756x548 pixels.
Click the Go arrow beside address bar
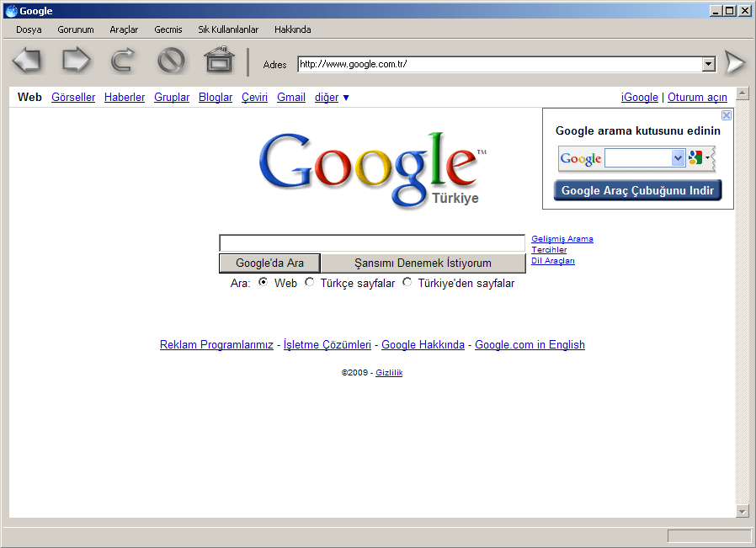[x=735, y=62]
